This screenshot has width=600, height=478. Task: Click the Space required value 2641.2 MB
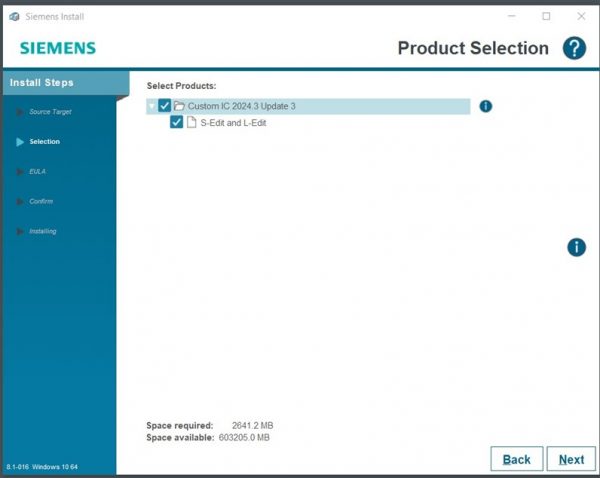pos(253,426)
